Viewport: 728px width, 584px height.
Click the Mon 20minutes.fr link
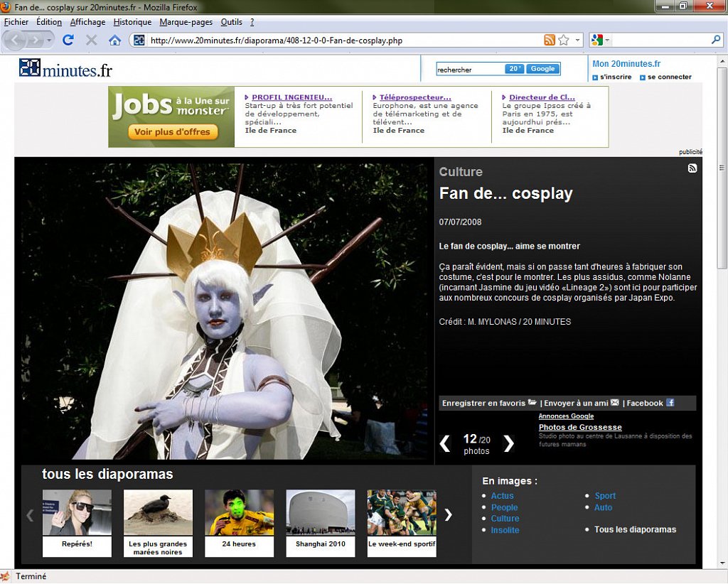(626, 64)
